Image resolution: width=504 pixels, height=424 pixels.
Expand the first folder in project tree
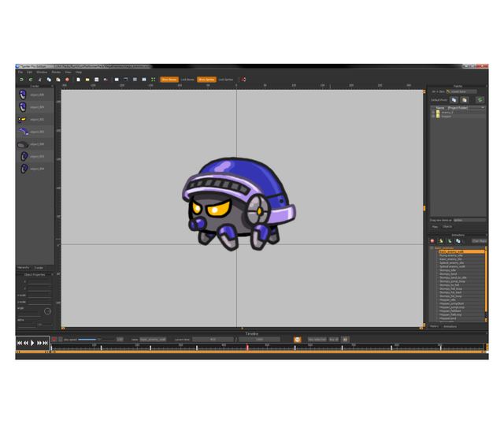coord(433,112)
